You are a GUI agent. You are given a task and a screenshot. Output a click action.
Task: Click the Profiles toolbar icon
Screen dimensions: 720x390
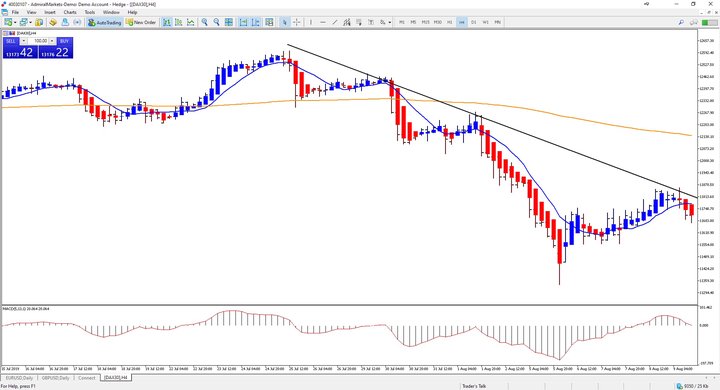tap(23, 22)
